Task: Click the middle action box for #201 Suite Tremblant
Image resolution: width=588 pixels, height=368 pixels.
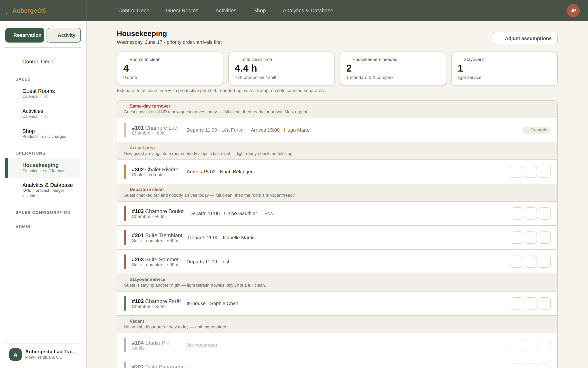Action: point(531,237)
